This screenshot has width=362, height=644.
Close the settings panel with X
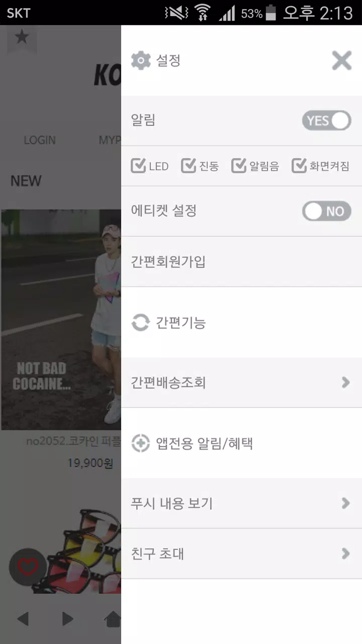342,61
